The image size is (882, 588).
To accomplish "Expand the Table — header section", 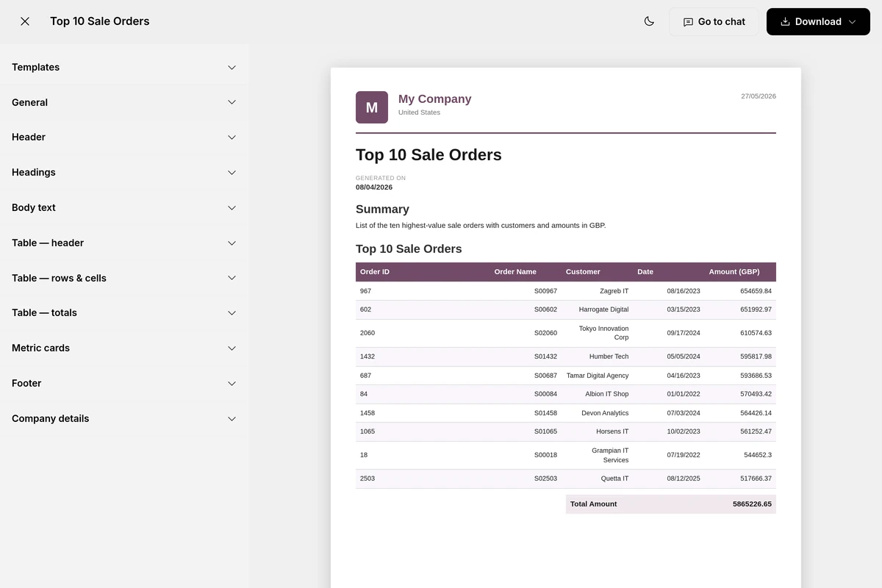I will (x=124, y=243).
